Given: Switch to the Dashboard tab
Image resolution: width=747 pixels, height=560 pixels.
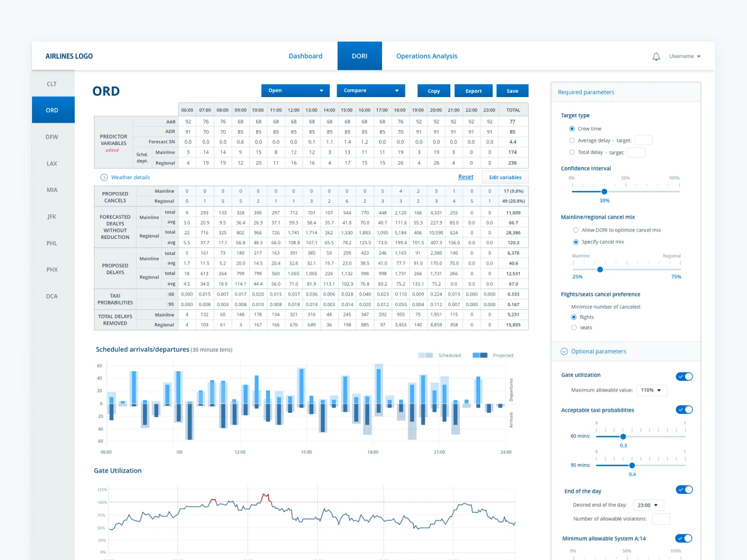Looking at the screenshot, I should 306,56.
